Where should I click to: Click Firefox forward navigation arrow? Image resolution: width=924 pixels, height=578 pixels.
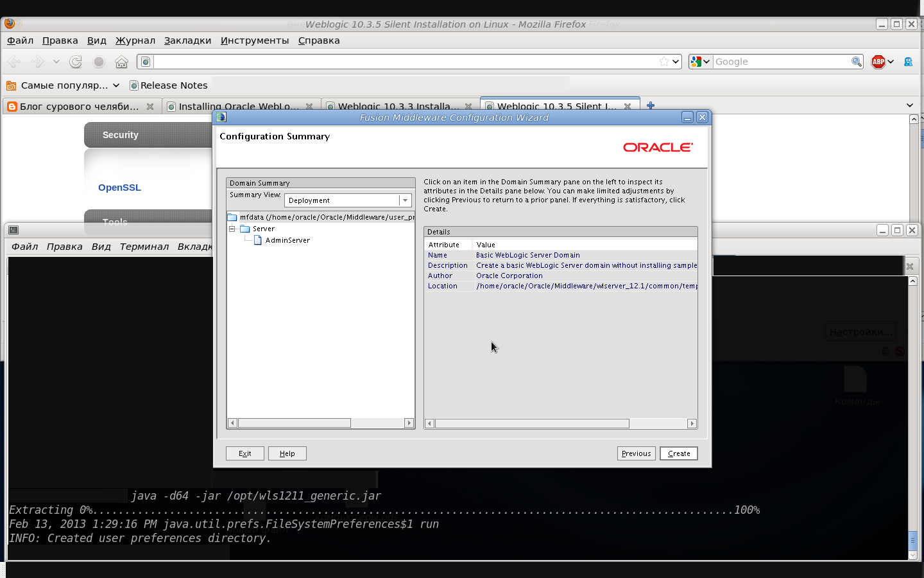38,62
